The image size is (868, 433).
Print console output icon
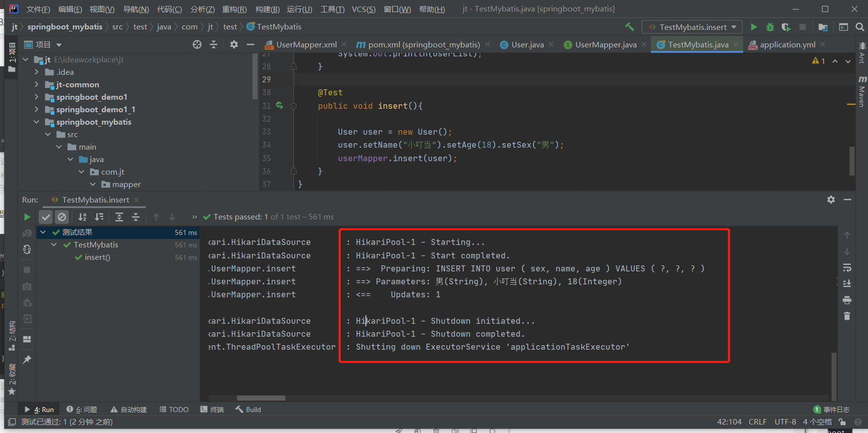847,300
